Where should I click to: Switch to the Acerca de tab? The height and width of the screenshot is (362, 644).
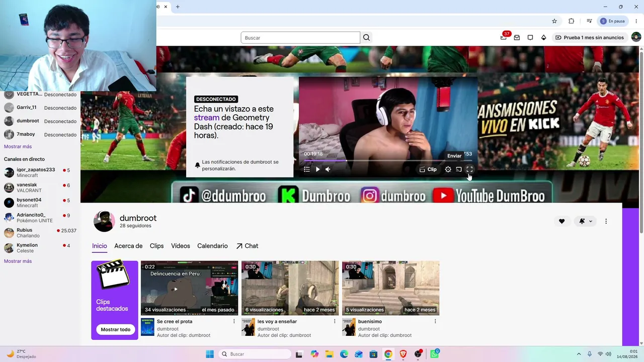(128, 246)
